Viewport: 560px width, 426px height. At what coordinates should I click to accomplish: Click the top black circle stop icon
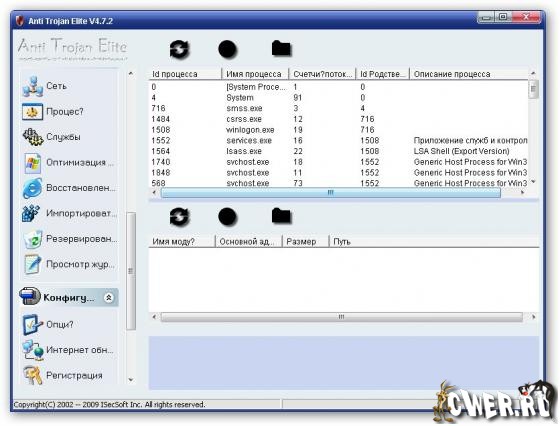pos(228,49)
